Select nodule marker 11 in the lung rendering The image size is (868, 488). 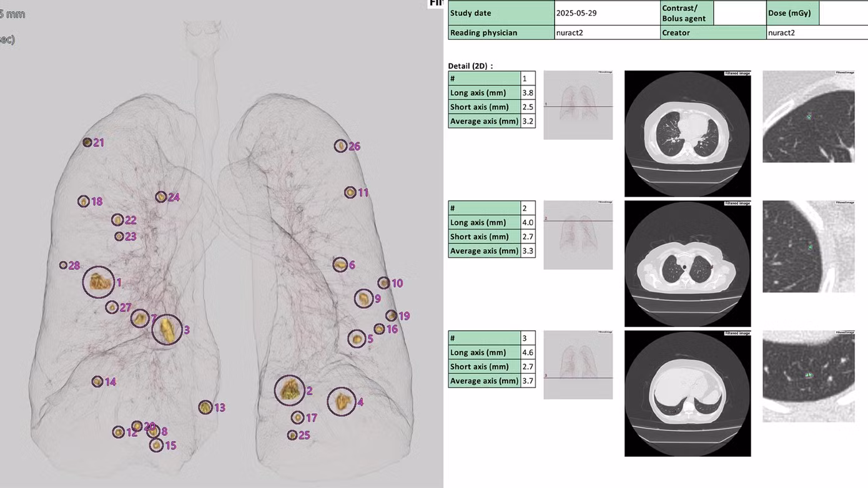pos(350,192)
